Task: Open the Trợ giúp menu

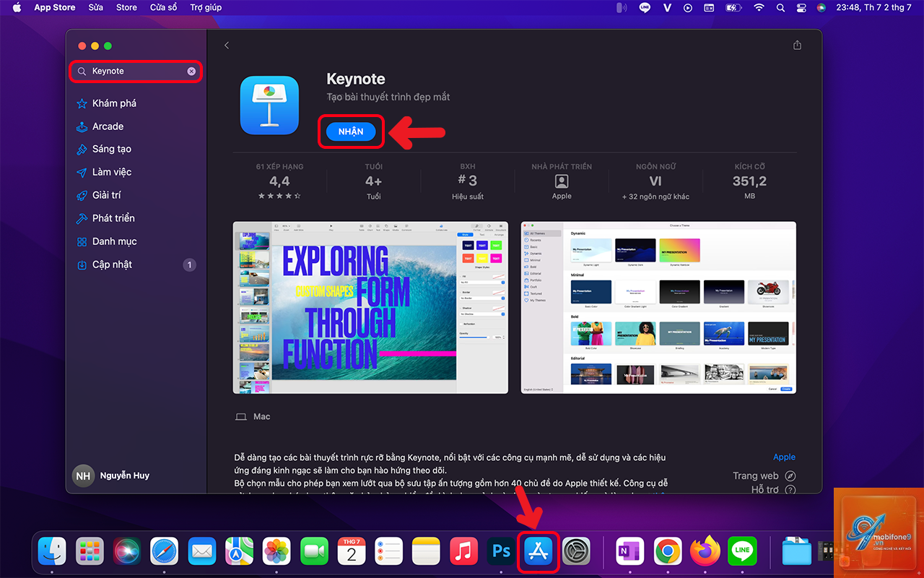Action: (x=206, y=7)
